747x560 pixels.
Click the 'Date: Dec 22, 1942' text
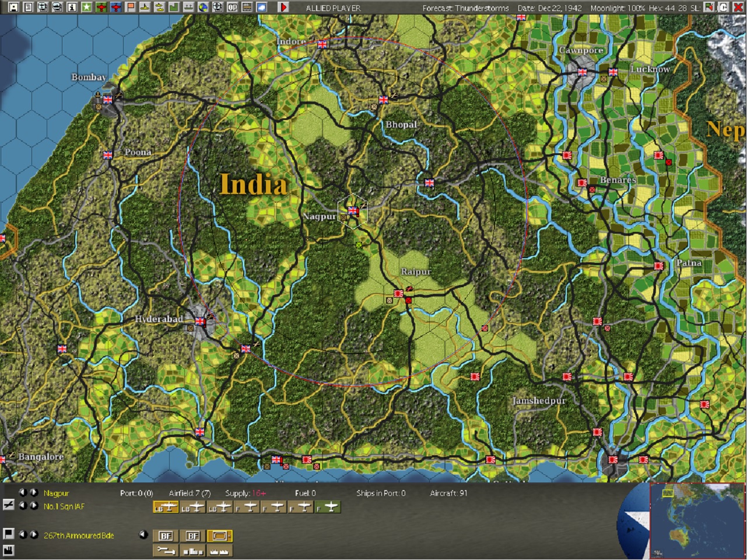[549, 8]
